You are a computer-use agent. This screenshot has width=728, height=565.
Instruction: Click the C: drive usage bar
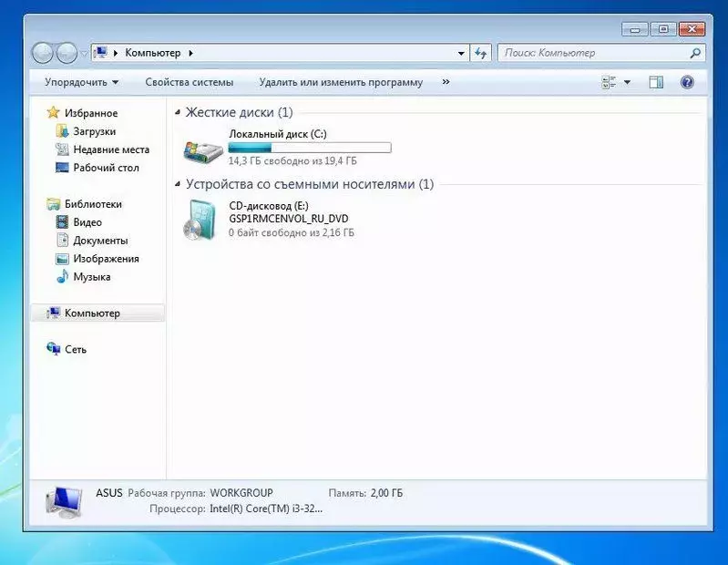click(310, 149)
